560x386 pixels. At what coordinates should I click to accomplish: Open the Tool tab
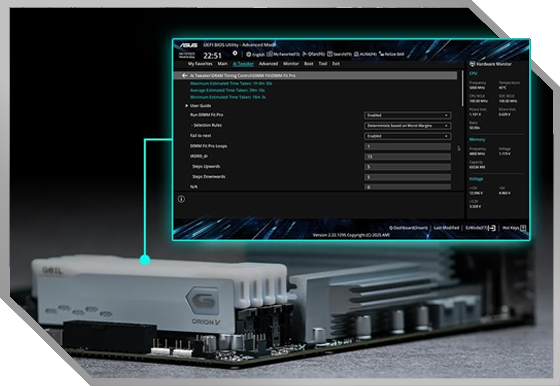pyautogui.click(x=323, y=64)
